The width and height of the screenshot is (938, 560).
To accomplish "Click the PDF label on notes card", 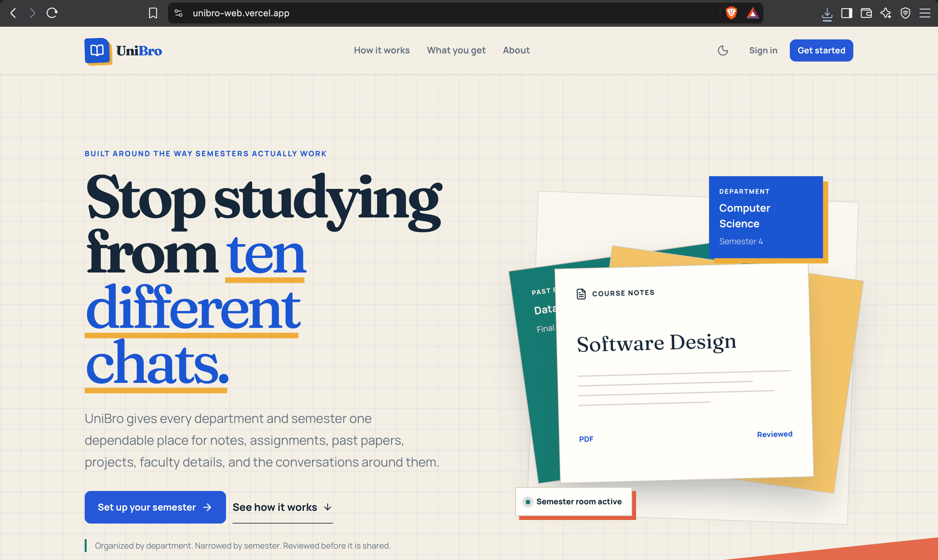I will (x=586, y=439).
